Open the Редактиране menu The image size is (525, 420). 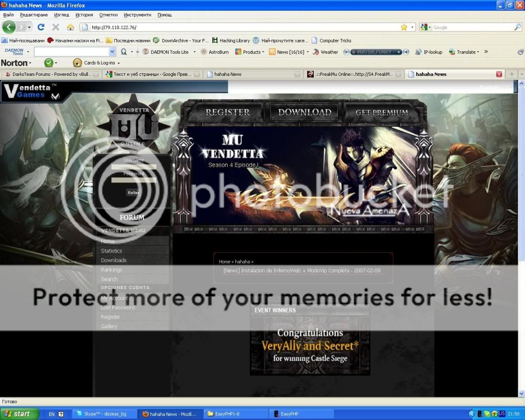[x=34, y=15]
